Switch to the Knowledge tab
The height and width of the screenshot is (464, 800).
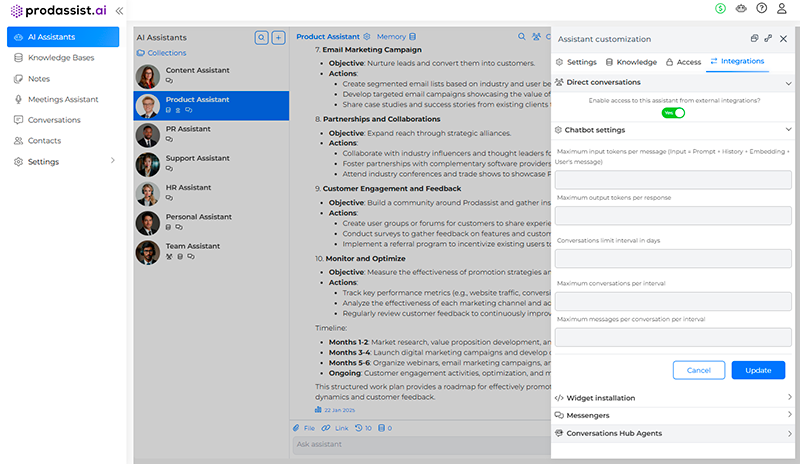click(x=631, y=62)
